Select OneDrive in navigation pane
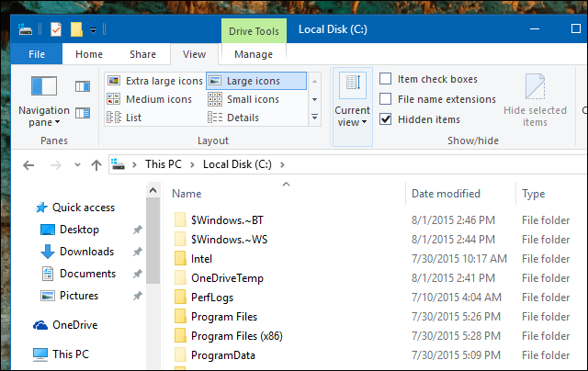This screenshot has height=371, width=588. [x=65, y=325]
